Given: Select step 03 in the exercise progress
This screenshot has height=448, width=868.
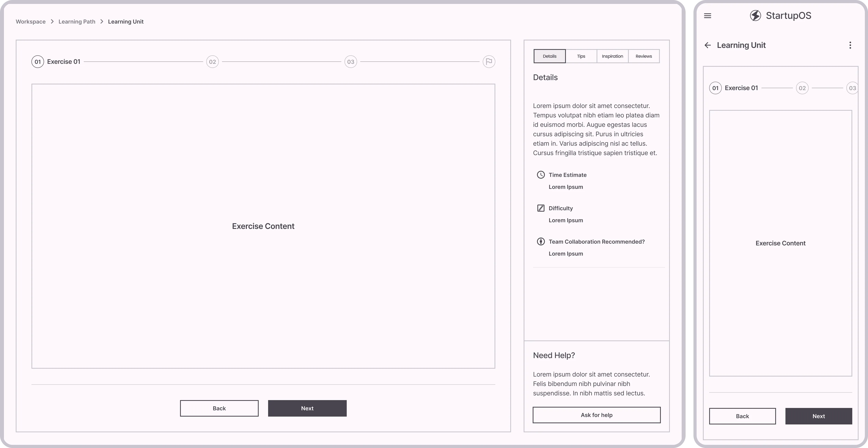Looking at the screenshot, I should pos(350,62).
